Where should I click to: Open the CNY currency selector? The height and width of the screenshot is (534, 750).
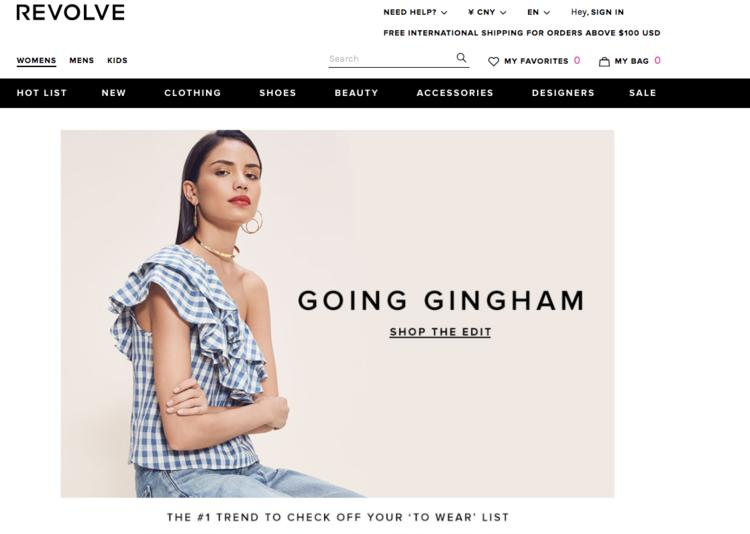coord(487,12)
